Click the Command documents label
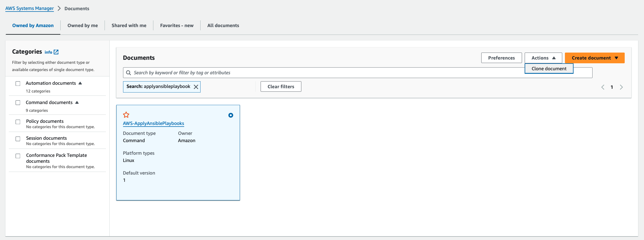The image size is (644, 240). point(49,102)
